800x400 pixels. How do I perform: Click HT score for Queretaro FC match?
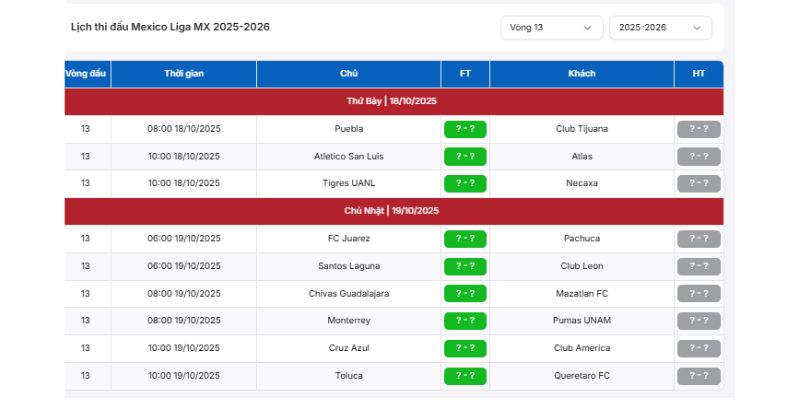point(698,376)
